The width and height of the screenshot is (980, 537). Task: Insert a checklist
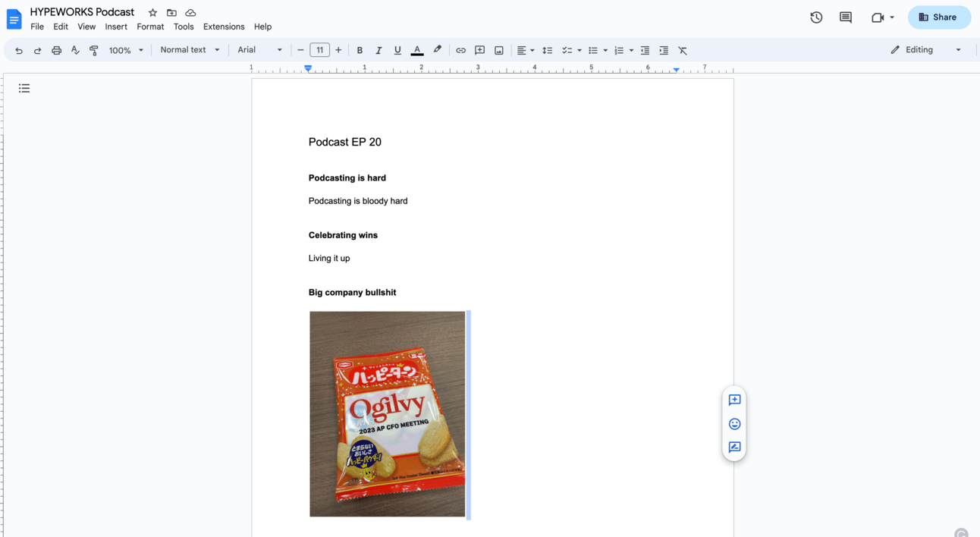(567, 50)
